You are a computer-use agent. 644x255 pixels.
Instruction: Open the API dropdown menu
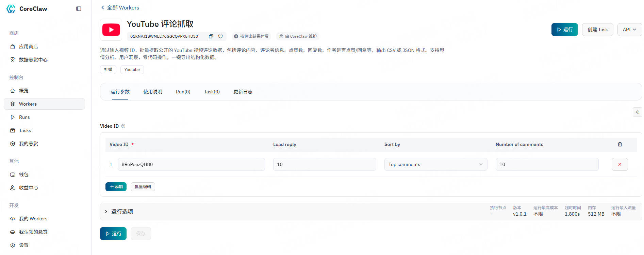(629, 30)
